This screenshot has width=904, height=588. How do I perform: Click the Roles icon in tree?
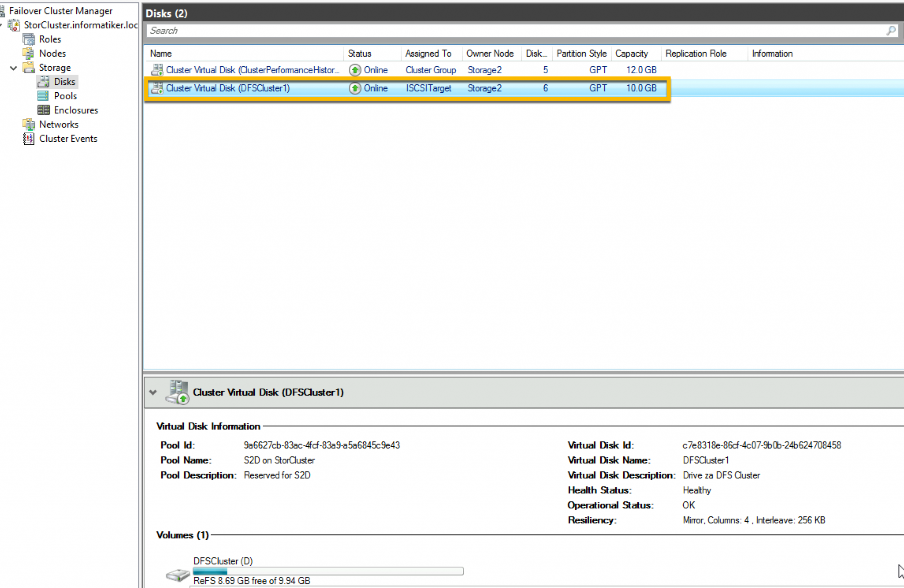(x=29, y=39)
